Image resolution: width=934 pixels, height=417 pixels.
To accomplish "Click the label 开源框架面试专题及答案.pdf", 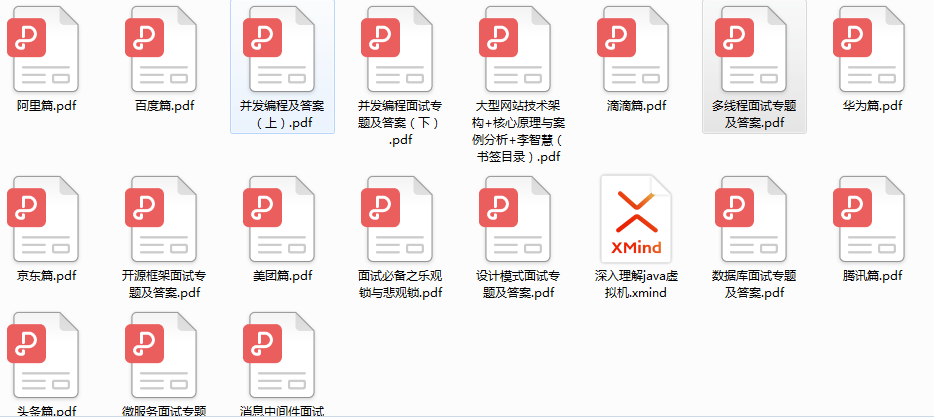I will tap(164, 285).
